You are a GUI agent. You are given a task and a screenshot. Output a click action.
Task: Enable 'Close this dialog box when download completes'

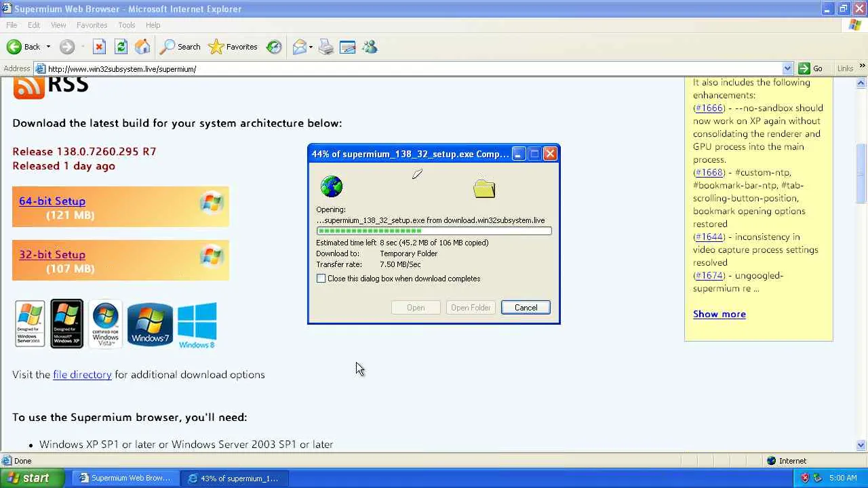321,279
